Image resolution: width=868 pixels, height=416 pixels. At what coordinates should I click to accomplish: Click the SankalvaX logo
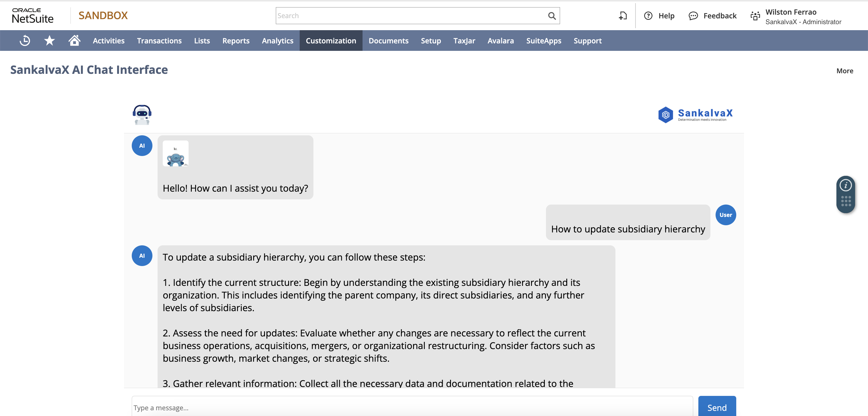(x=695, y=115)
